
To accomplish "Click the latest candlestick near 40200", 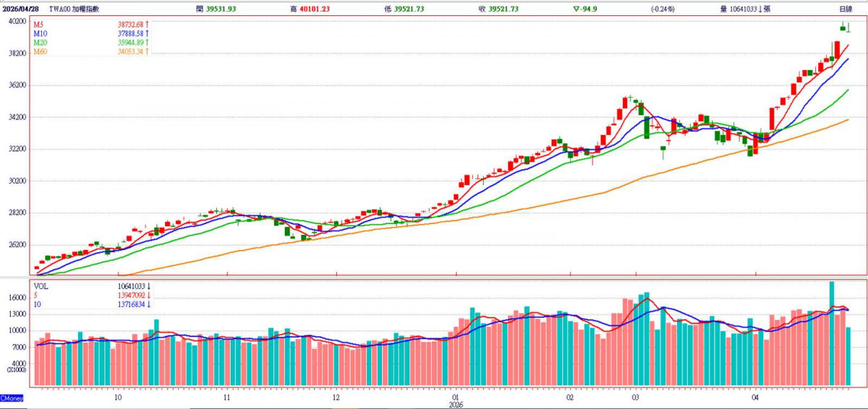I will (848, 28).
